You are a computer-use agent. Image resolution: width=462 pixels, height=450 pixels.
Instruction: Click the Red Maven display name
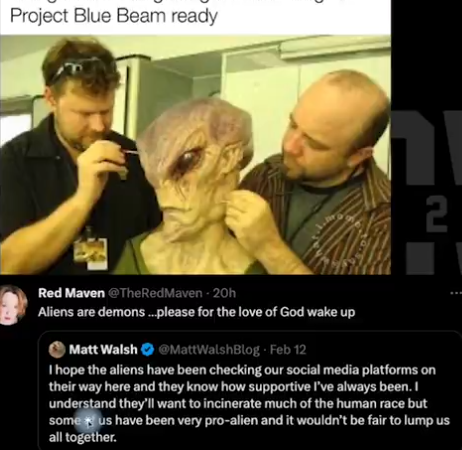click(x=71, y=293)
